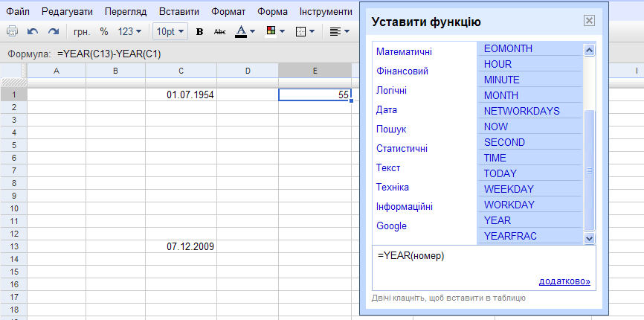The width and height of the screenshot is (644, 320).
Task: Toggle bold formatting
Action: 199,32
